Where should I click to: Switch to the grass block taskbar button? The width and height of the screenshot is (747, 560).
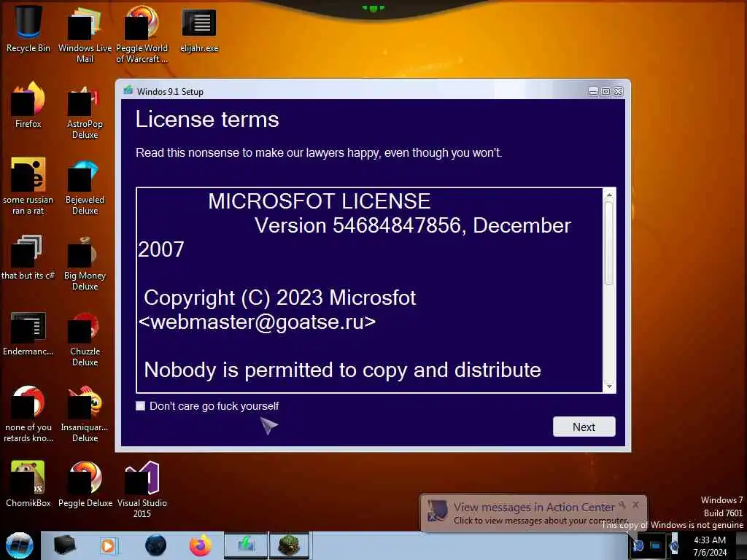tap(290, 545)
